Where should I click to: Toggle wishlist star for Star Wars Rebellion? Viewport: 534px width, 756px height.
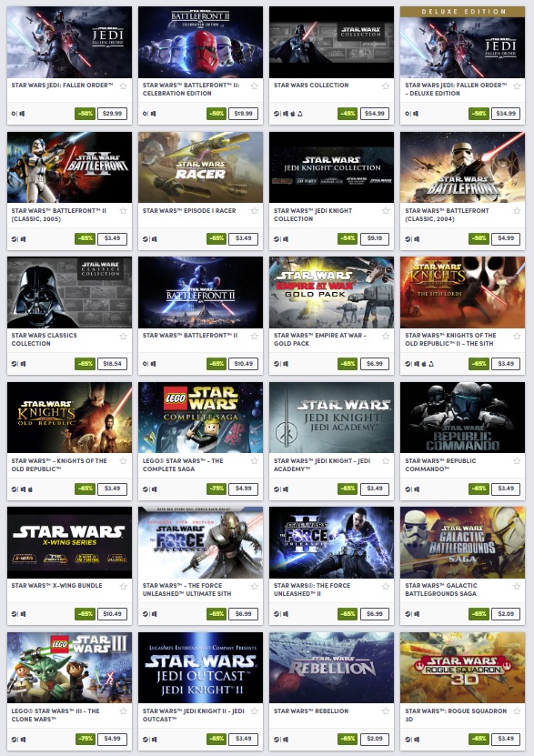[x=386, y=711]
